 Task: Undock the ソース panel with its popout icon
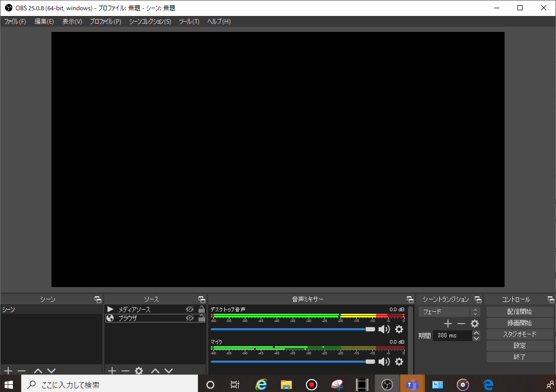pyautogui.click(x=202, y=299)
